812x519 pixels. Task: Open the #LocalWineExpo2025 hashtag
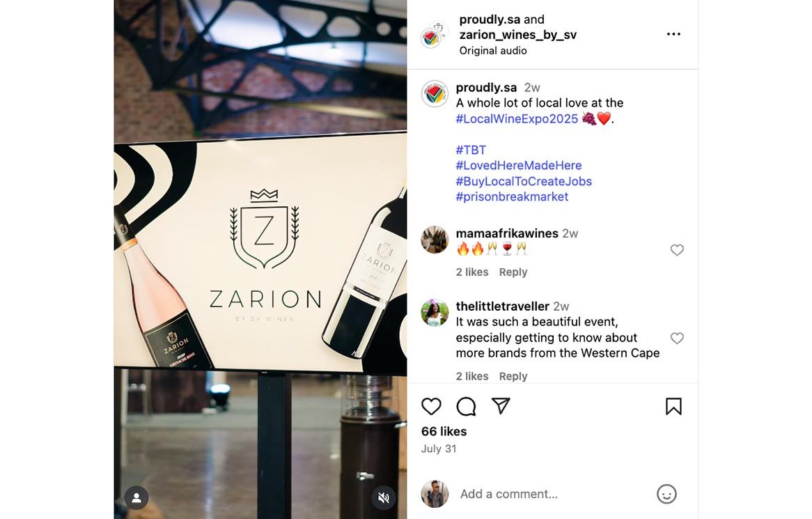[x=517, y=118]
